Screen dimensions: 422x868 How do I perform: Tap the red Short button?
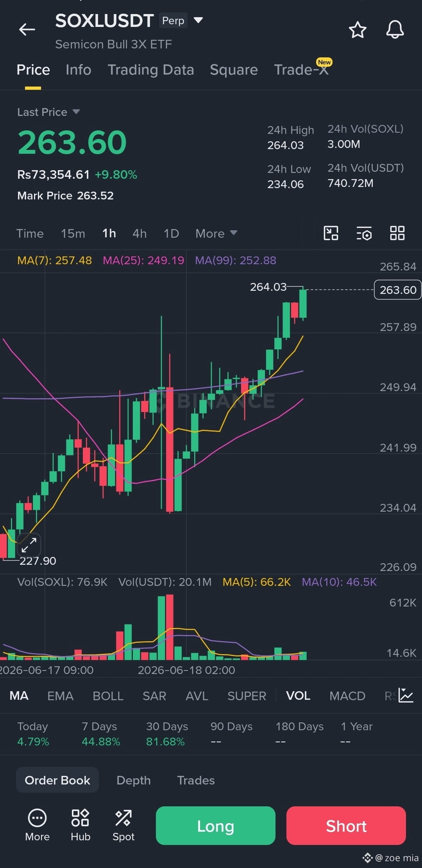[346, 825]
